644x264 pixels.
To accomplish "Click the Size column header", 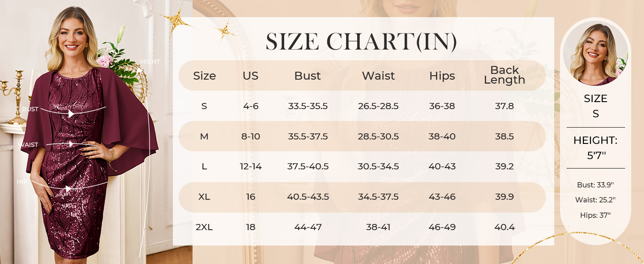I will 205,76.
